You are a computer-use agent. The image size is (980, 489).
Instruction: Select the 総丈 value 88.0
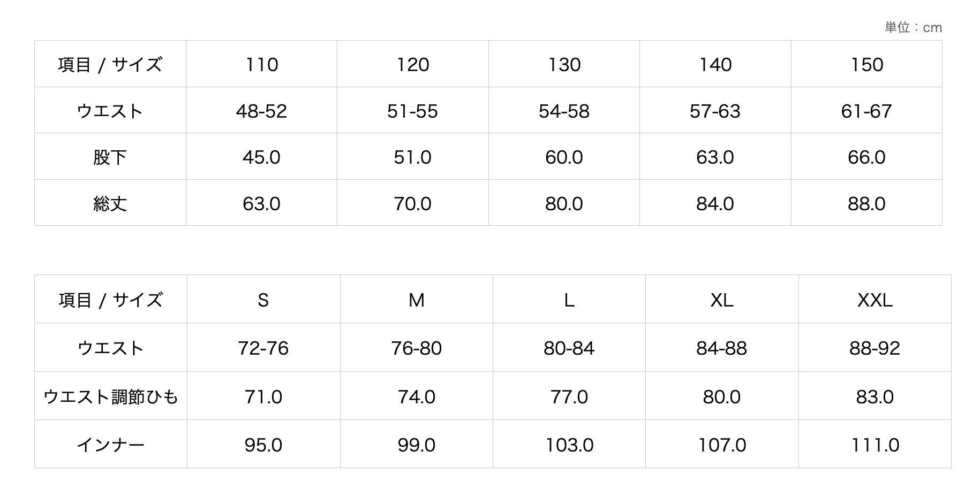coord(866,204)
